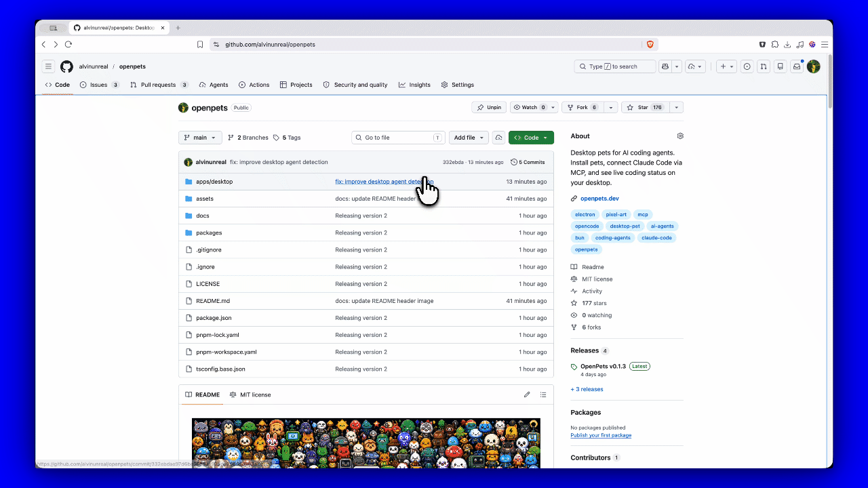Open the GitHub issues icon in header
This screenshot has height=488, width=868.
click(747, 66)
